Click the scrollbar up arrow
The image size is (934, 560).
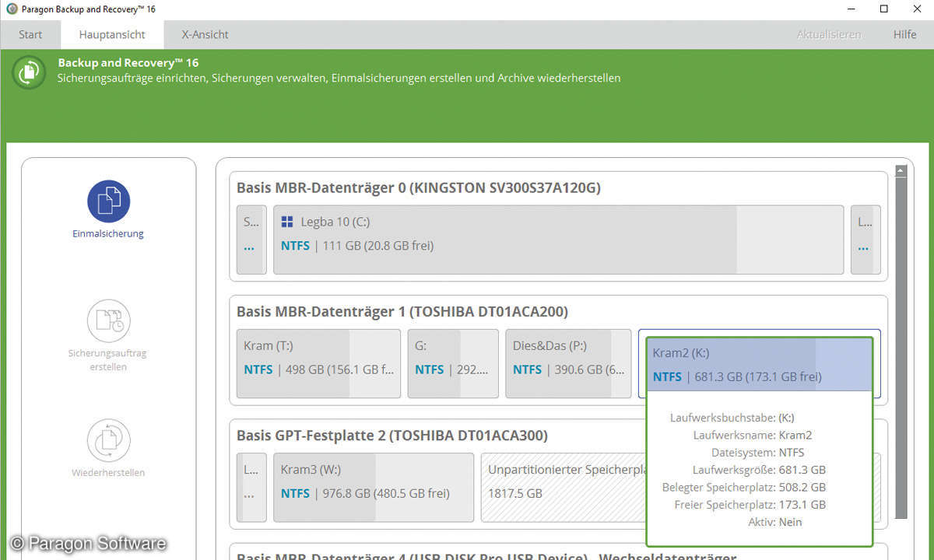pos(901,170)
